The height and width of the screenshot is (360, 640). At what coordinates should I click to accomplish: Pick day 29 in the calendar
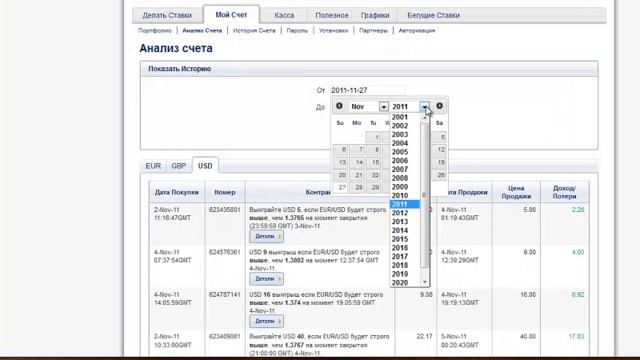tap(374, 187)
